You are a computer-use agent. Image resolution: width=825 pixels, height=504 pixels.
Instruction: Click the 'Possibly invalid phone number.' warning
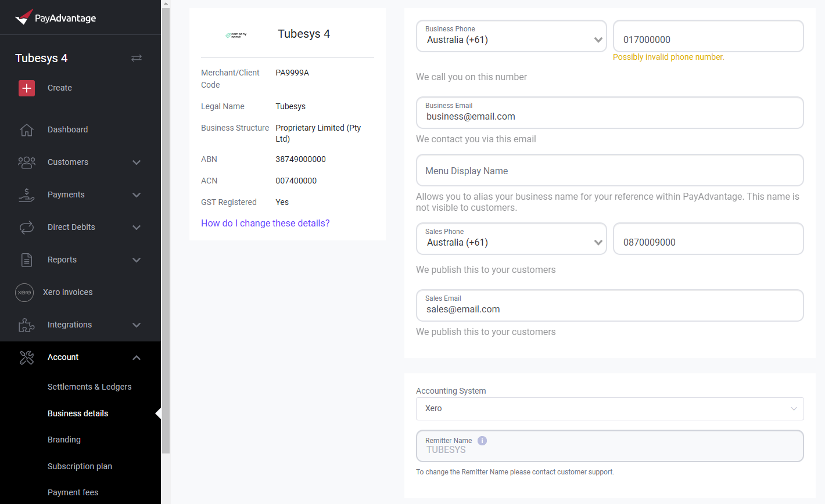(x=668, y=57)
